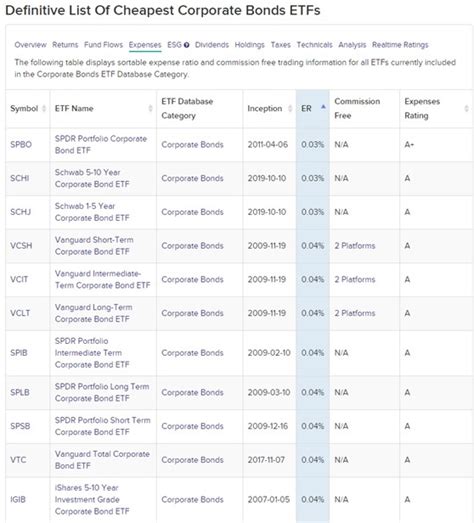Open the SPBO symbol link

coord(21,144)
